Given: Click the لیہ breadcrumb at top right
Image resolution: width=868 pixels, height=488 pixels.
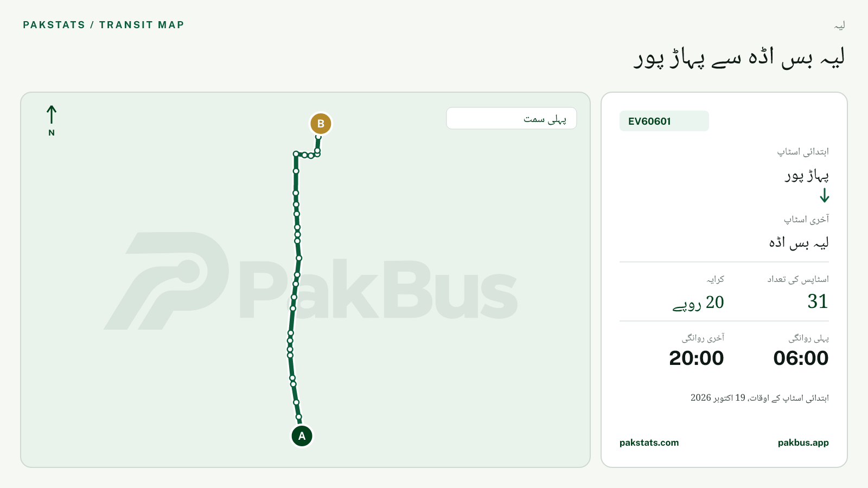Looking at the screenshot, I should tap(839, 25).
